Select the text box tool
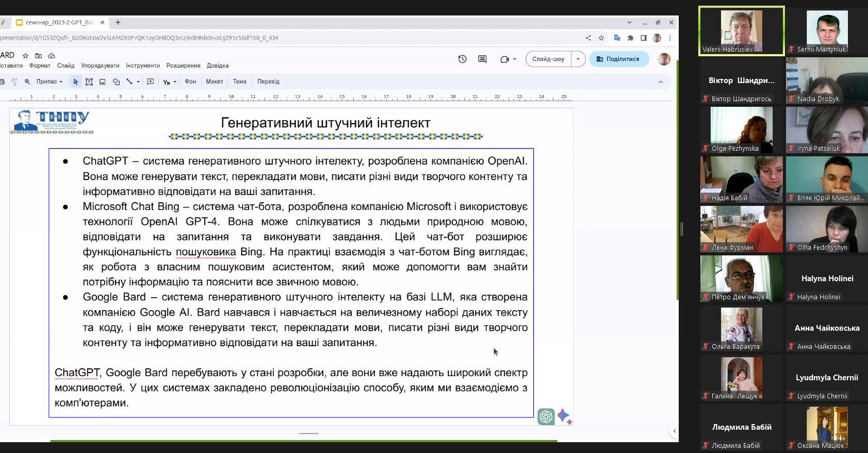Image resolution: width=868 pixels, height=453 pixels. pos(89,82)
